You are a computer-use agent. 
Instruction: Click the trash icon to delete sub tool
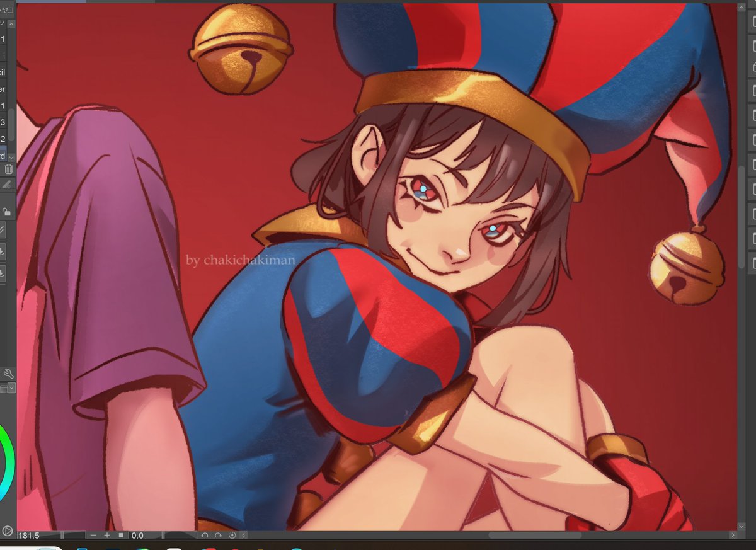pyautogui.click(x=9, y=169)
